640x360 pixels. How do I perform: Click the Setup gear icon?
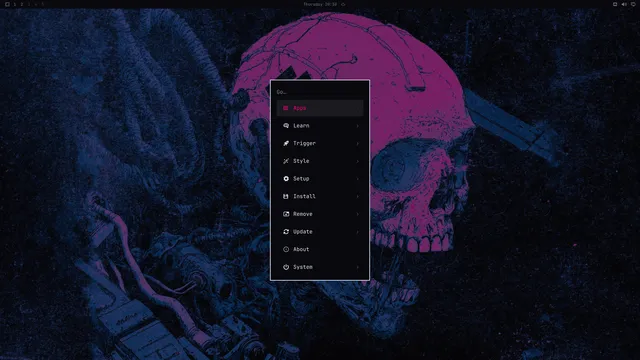click(286, 179)
